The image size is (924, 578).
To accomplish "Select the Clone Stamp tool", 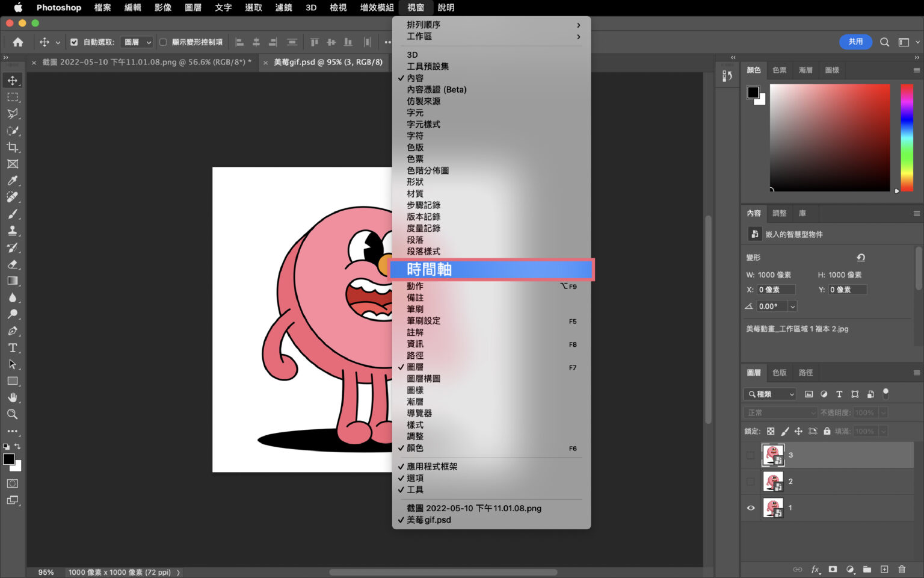I will [x=13, y=231].
